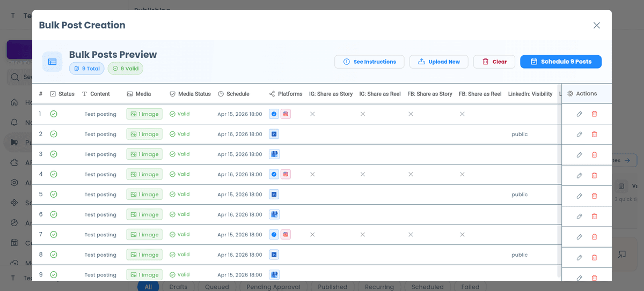Open the Pending Approval tab behind dialog

coord(273,286)
